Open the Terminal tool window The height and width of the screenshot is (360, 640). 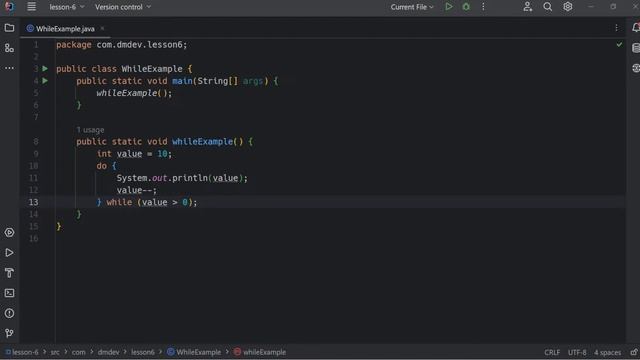coord(9,293)
